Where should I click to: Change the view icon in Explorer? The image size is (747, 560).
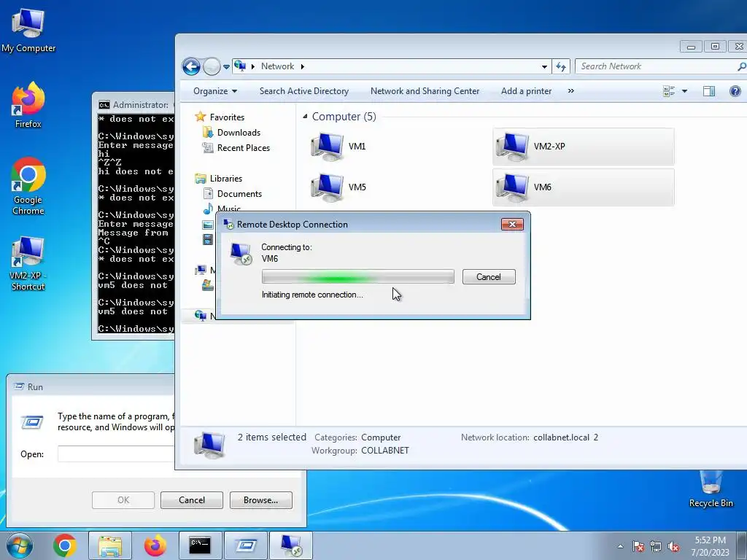(669, 91)
